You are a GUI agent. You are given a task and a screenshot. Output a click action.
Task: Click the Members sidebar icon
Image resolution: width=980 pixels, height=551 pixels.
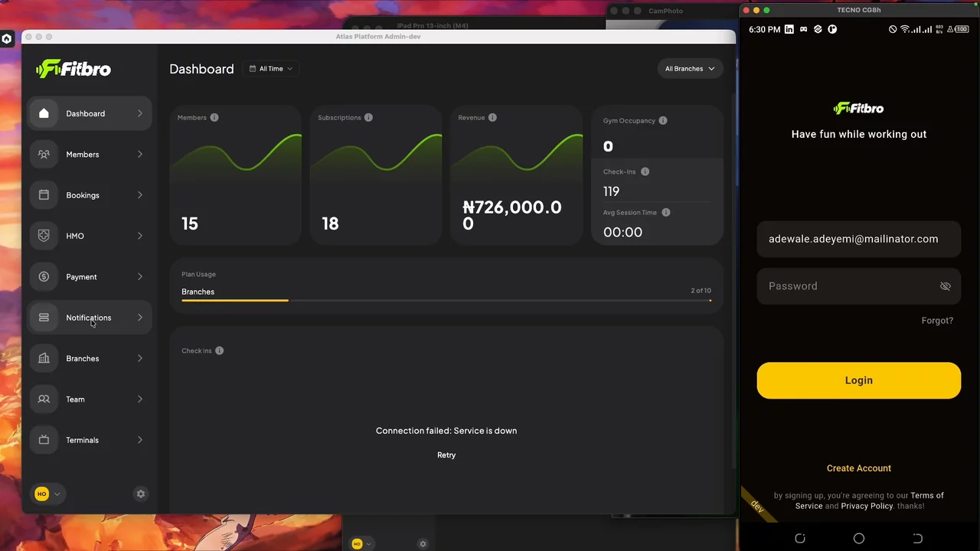(x=44, y=155)
